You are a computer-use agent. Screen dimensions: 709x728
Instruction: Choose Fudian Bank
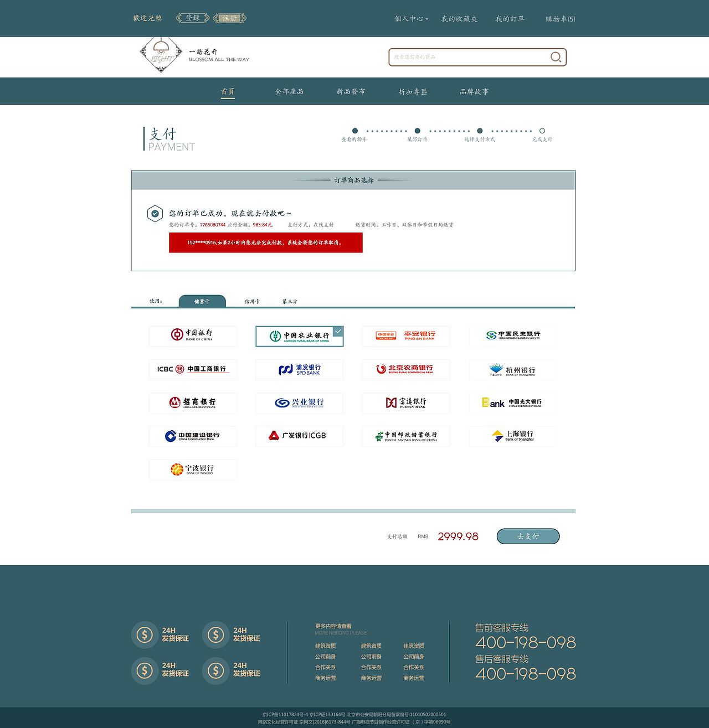tap(406, 403)
